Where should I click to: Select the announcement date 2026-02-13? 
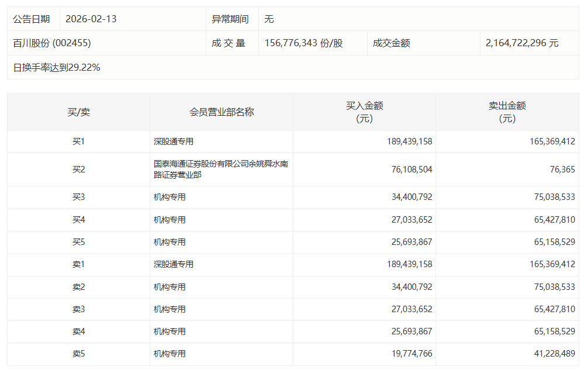[x=91, y=19]
